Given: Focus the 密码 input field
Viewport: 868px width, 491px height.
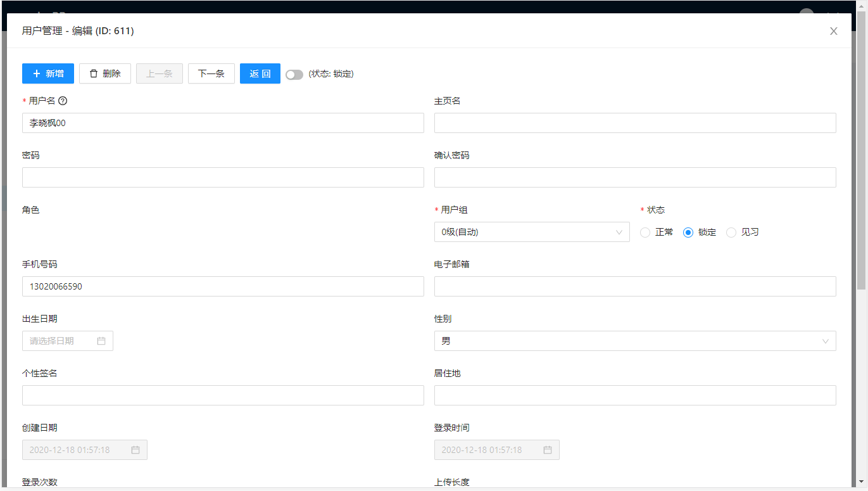Looking at the screenshot, I should (x=223, y=177).
